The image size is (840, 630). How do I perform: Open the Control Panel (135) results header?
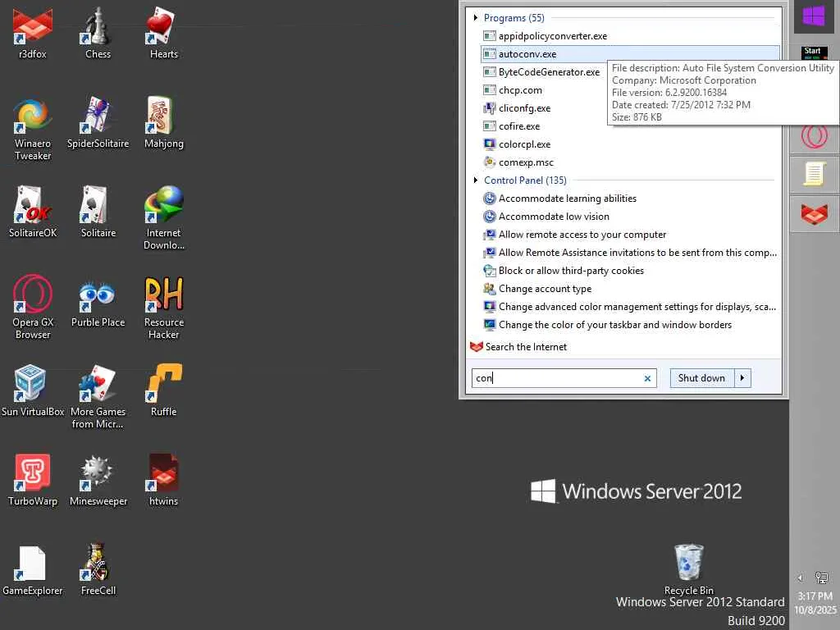click(525, 180)
